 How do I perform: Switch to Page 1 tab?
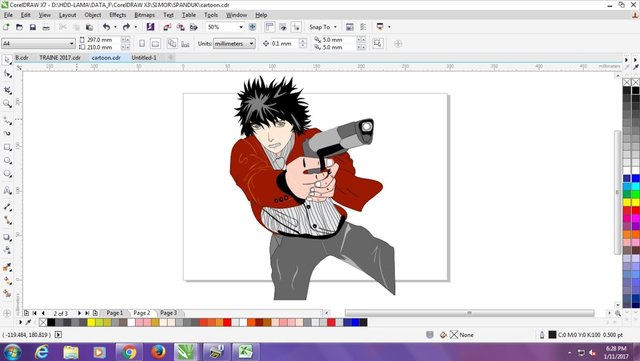pyautogui.click(x=115, y=313)
